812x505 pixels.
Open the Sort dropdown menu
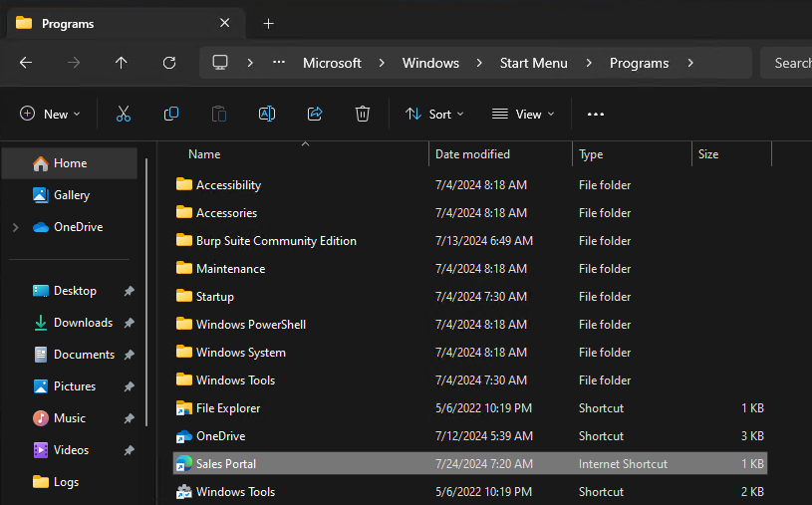point(434,114)
